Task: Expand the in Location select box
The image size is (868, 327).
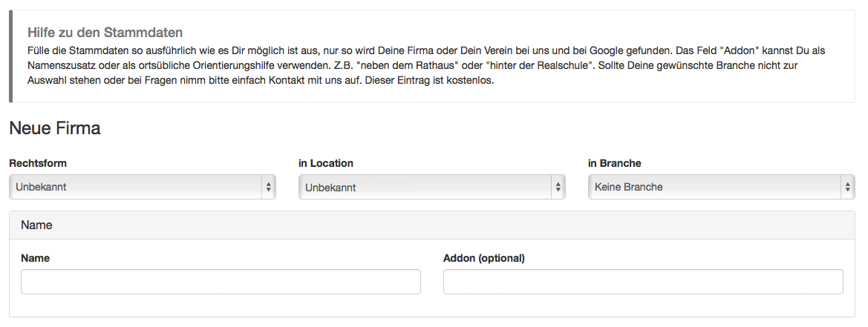Action: click(x=432, y=188)
